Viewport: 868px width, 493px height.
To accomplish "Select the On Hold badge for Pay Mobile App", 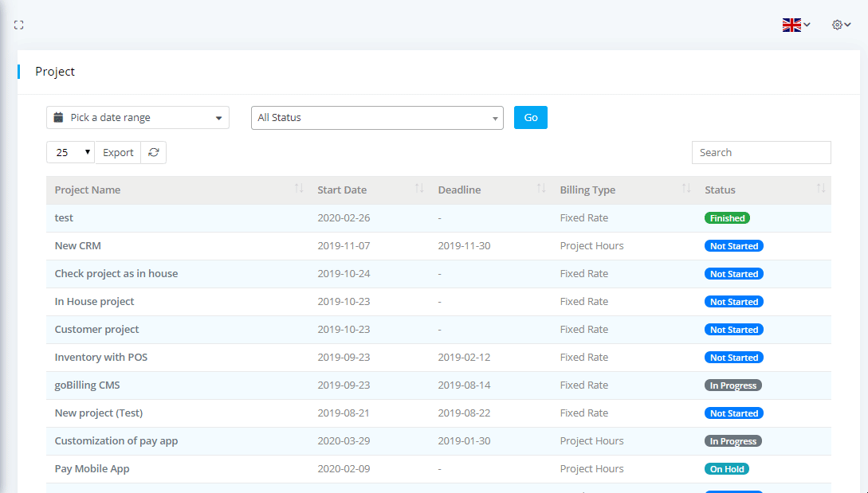I will (726, 469).
